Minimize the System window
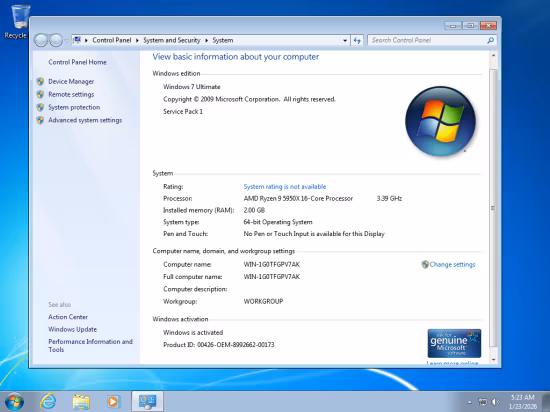 [453, 26]
